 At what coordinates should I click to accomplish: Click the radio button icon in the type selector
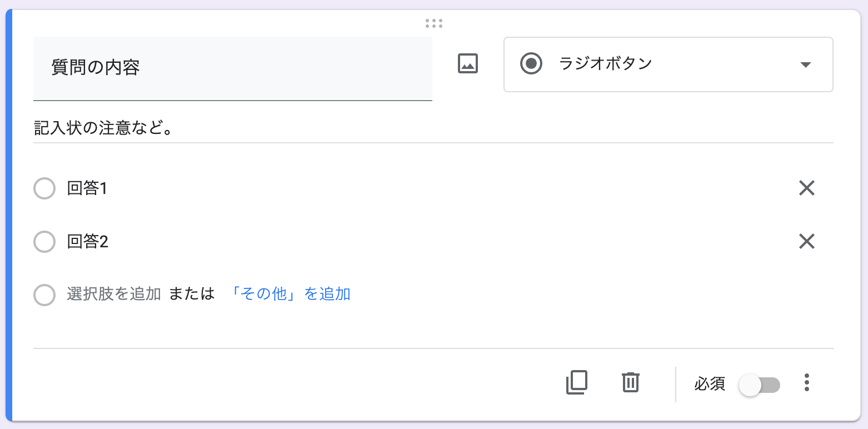coord(531,64)
